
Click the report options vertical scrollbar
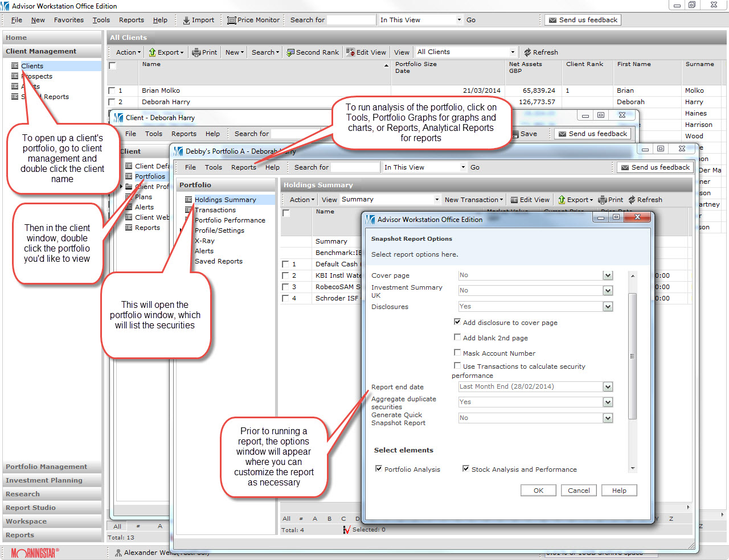point(632,356)
